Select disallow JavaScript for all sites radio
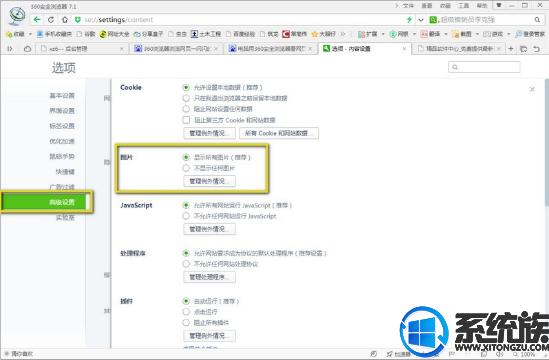The height and width of the screenshot is (360, 549). [186, 216]
